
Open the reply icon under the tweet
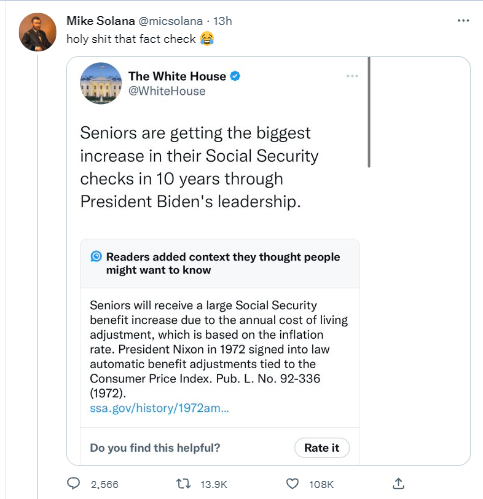tap(73, 483)
